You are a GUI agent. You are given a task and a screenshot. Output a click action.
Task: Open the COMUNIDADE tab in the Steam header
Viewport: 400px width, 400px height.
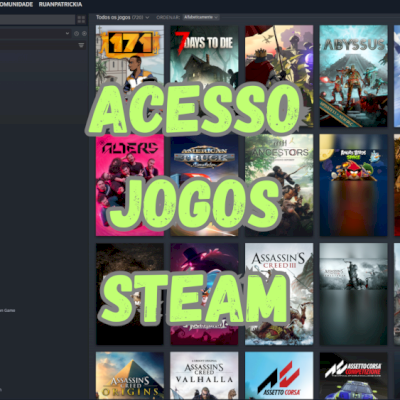click(16, 5)
